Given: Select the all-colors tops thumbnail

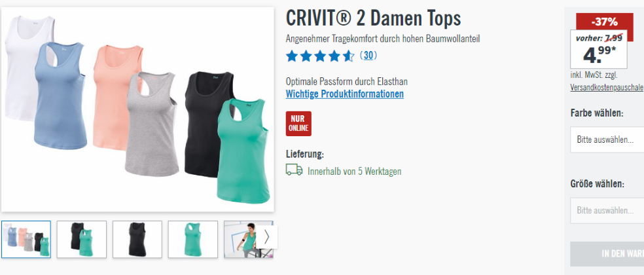Looking at the screenshot, I should click(26, 239).
